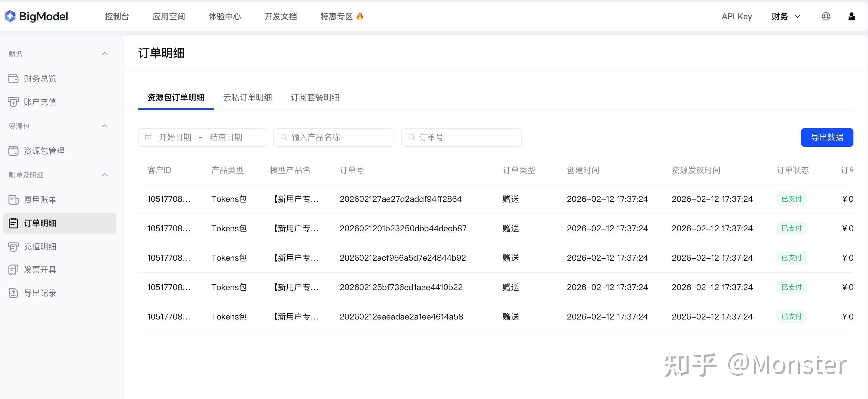Click the 账户充值 sidebar icon
The height and width of the screenshot is (399, 868).
tap(13, 102)
